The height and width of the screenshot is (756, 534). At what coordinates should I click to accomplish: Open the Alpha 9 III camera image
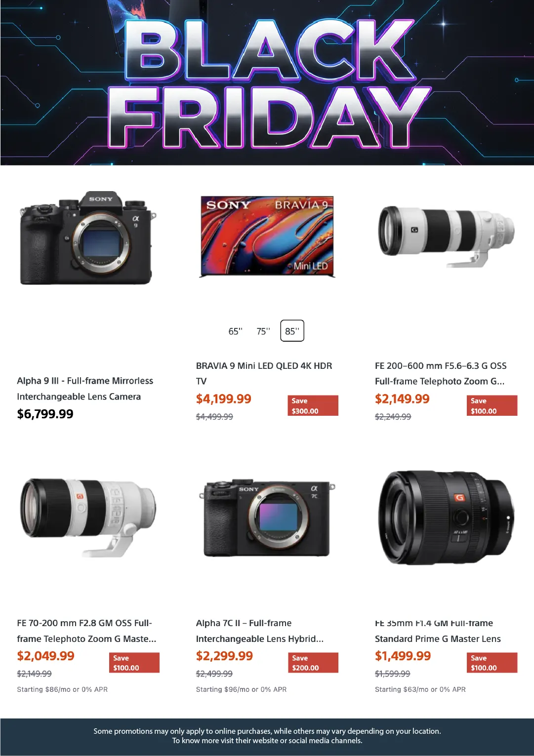coord(87,238)
